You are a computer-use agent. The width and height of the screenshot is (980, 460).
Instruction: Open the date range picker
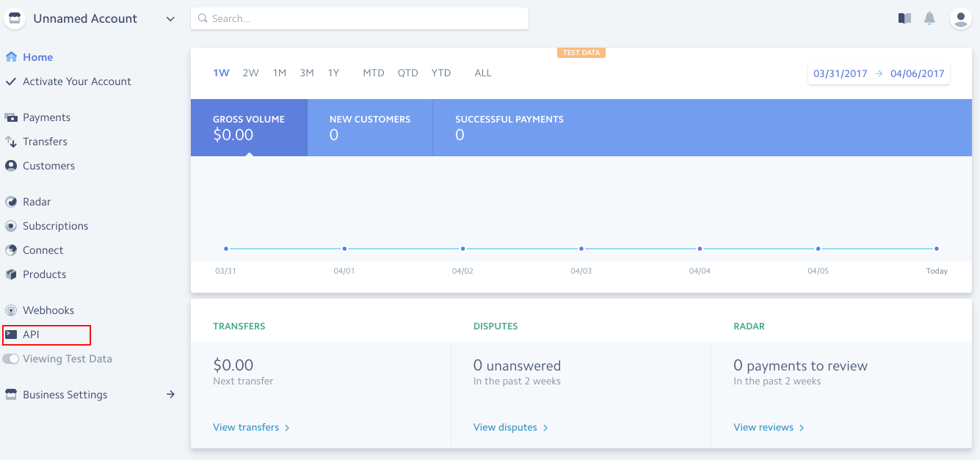pyautogui.click(x=879, y=73)
